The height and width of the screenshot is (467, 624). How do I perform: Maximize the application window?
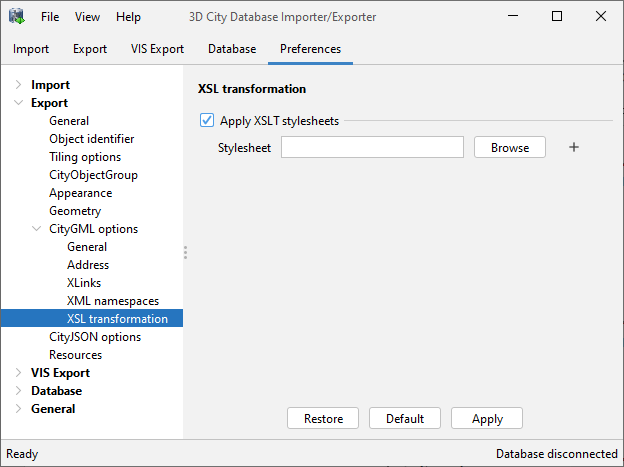[557, 16]
